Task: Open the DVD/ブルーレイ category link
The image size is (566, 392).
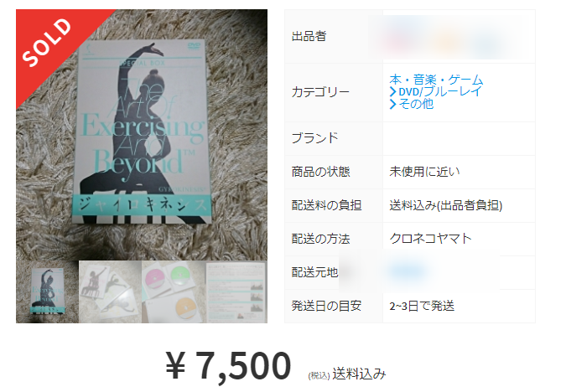Action: [x=440, y=91]
